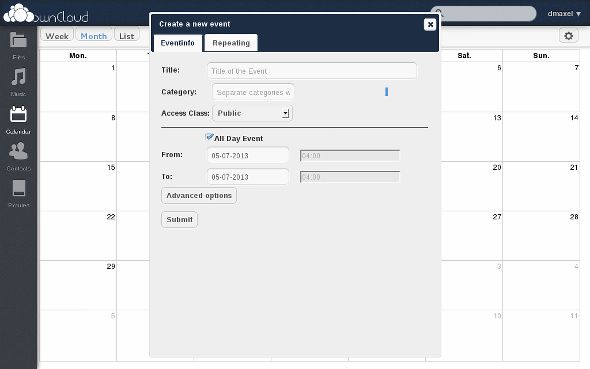The height and width of the screenshot is (369, 590).
Task: Click day 27 in Saturday column
Action: tap(472, 235)
